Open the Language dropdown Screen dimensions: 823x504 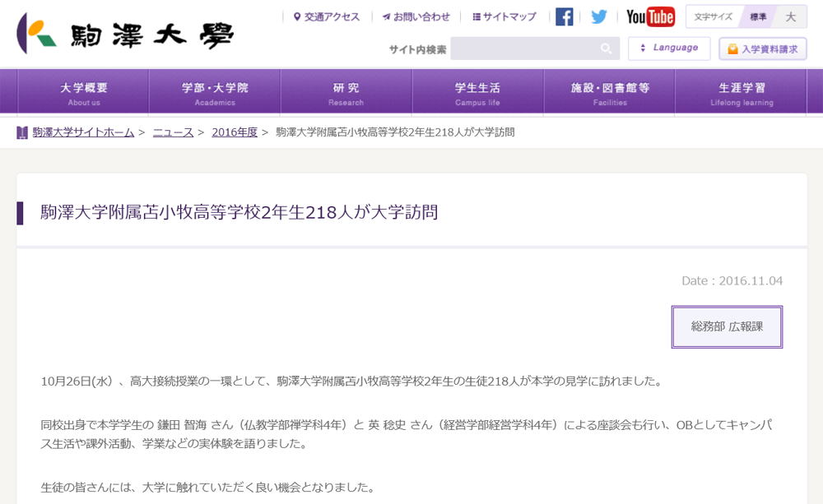click(669, 49)
